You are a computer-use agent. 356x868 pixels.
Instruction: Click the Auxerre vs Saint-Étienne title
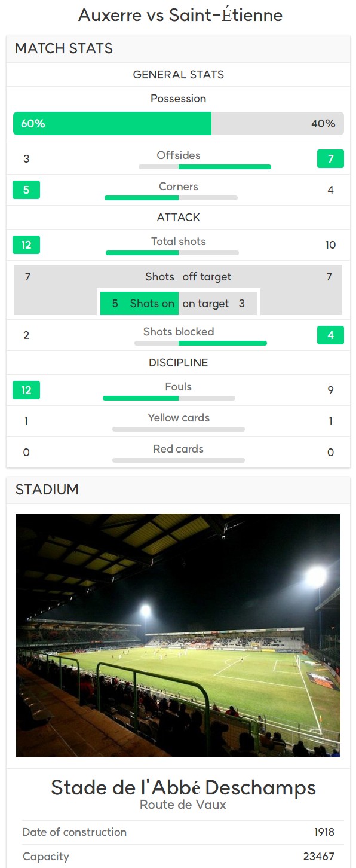tap(180, 15)
